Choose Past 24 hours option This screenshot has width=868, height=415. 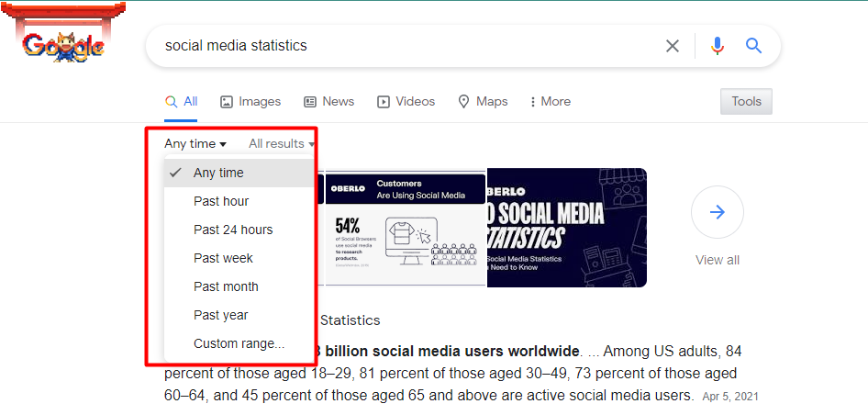click(x=233, y=230)
